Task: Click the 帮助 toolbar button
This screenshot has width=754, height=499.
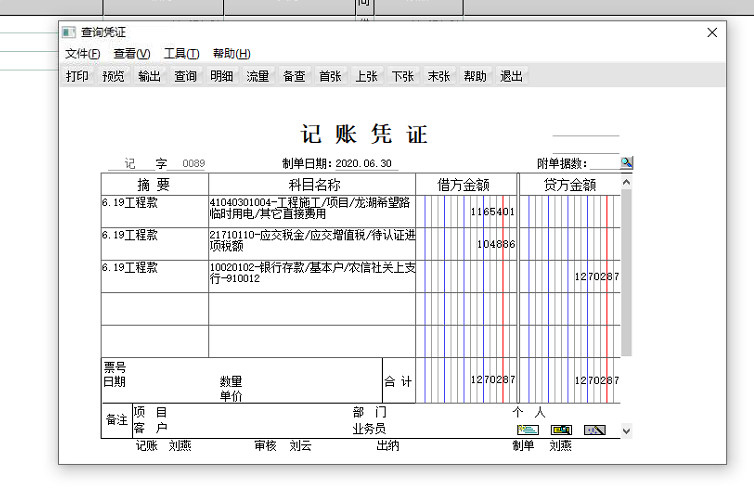Action: pos(475,76)
